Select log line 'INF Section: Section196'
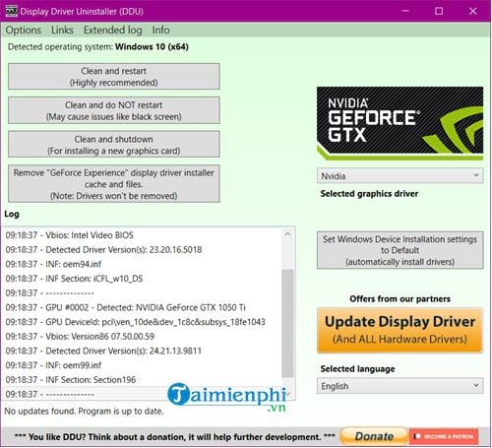Screen dimensions: 492x448 [x=71, y=380]
